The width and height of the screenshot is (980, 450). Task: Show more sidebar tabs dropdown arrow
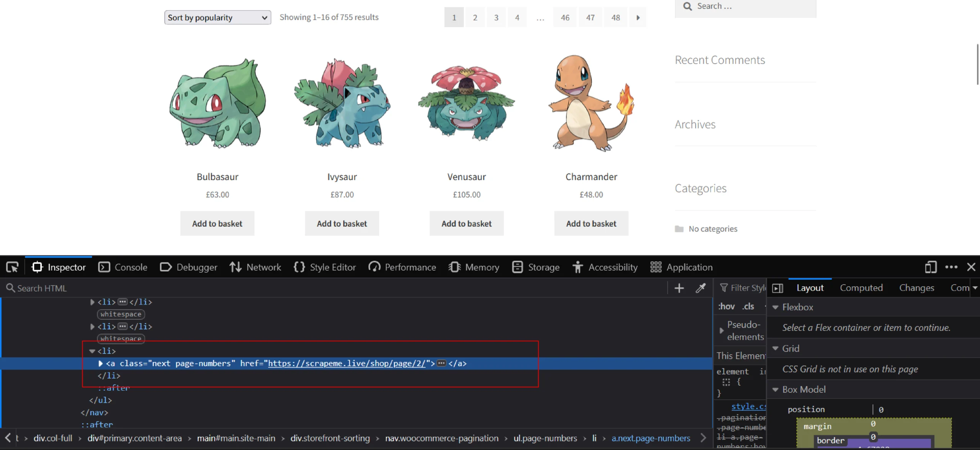point(975,288)
